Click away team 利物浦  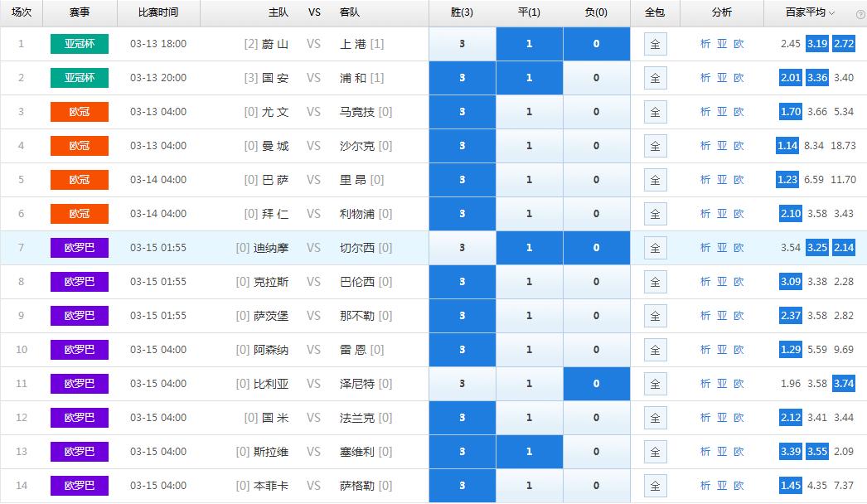click(x=357, y=214)
